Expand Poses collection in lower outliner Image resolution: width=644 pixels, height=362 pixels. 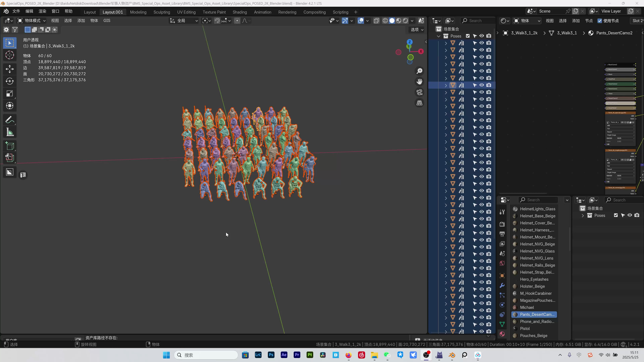tap(583, 216)
